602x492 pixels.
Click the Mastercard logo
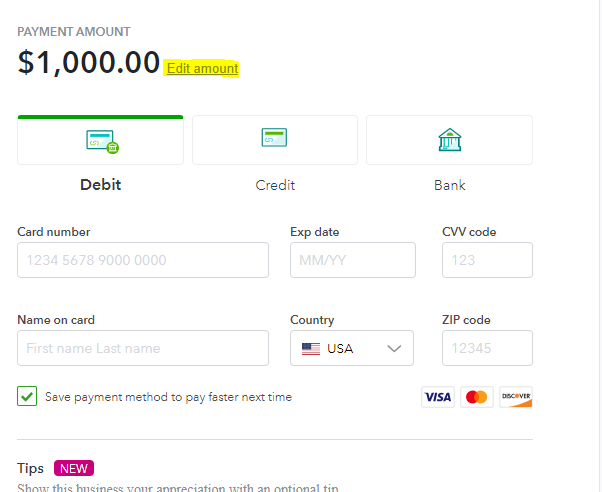tap(477, 397)
